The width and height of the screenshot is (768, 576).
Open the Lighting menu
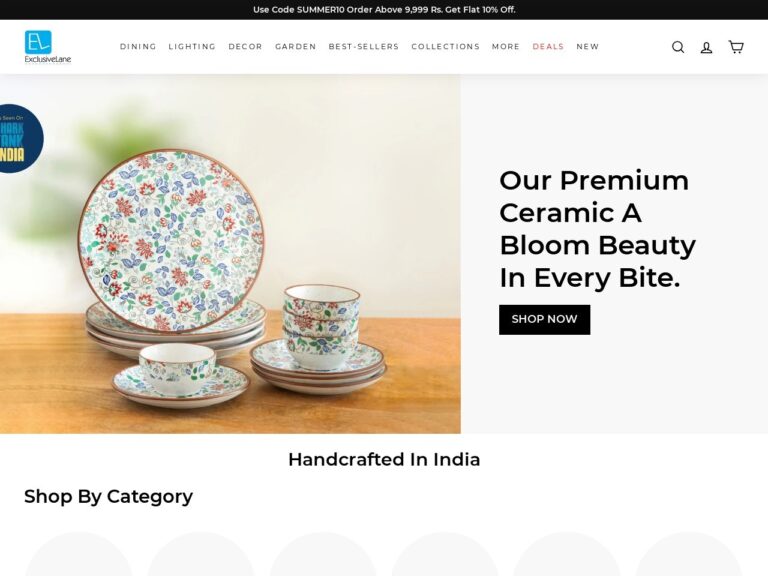[192, 47]
